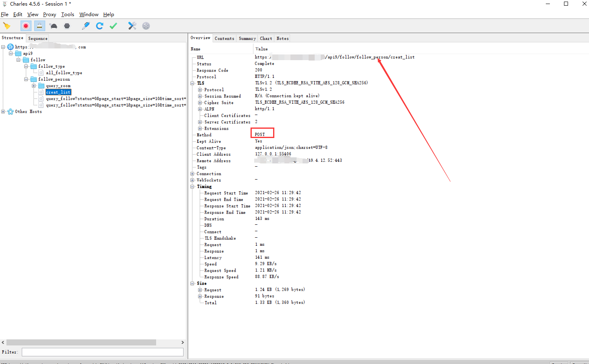The width and height of the screenshot is (589, 364).
Task: Collapse the TLS section
Action: click(192, 83)
